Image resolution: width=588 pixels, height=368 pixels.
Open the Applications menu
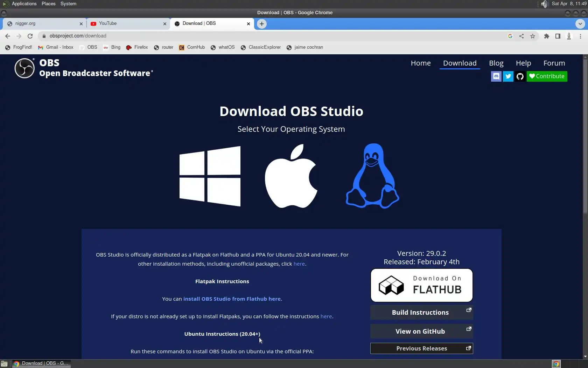click(x=24, y=4)
